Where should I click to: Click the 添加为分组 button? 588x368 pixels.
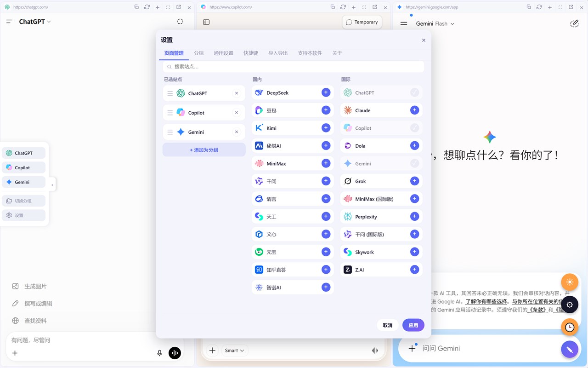tap(204, 150)
